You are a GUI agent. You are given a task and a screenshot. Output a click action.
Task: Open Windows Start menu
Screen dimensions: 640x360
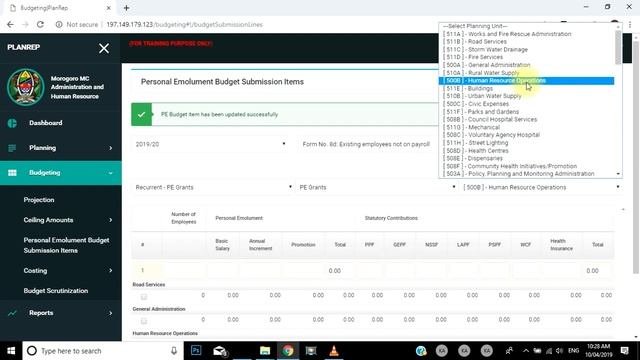[11, 351]
